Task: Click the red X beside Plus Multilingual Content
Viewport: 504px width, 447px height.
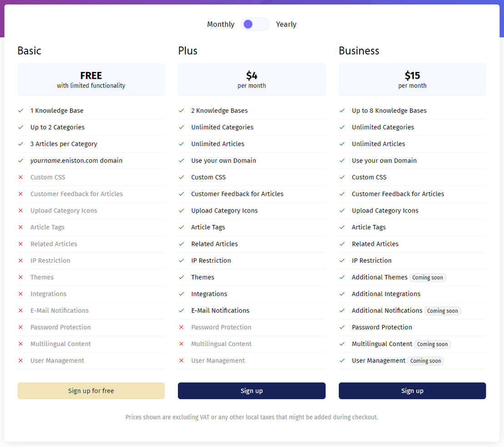Action: pyautogui.click(x=181, y=344)
